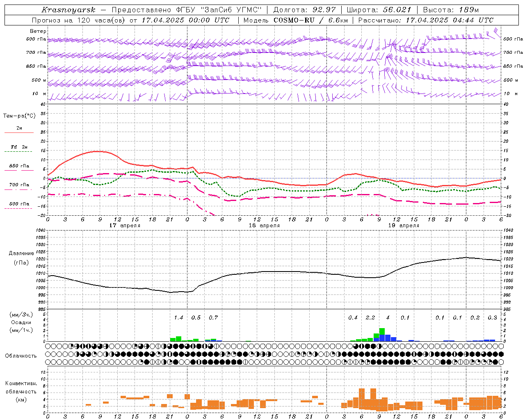Click the (мм/3ч.) precipitation unit label
Image resolution: width=525 pixels, height=420 pixels.
pos(21,315)
